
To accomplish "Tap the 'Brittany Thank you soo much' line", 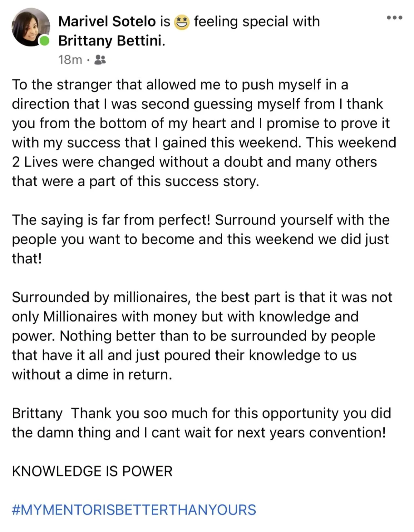I will pyautogui.click(x=201, y=413).
